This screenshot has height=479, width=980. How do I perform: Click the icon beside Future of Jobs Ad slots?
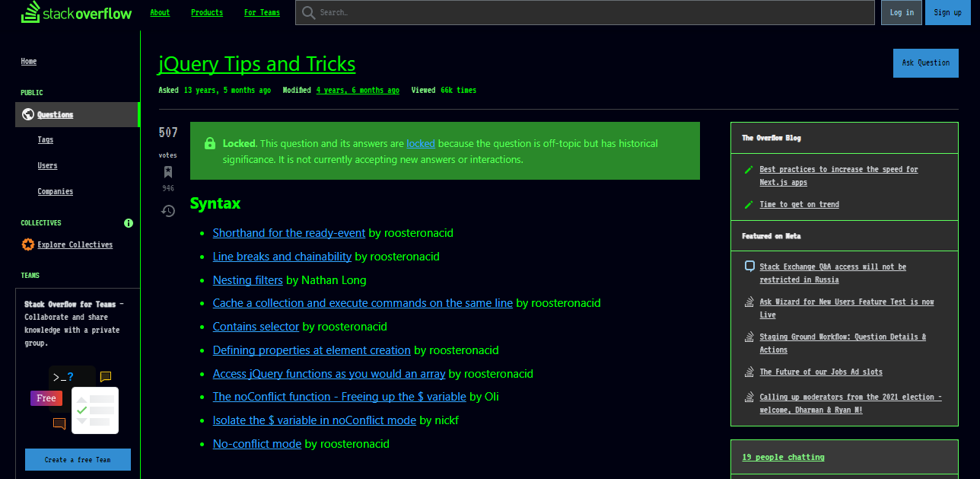tap(749, 372)
